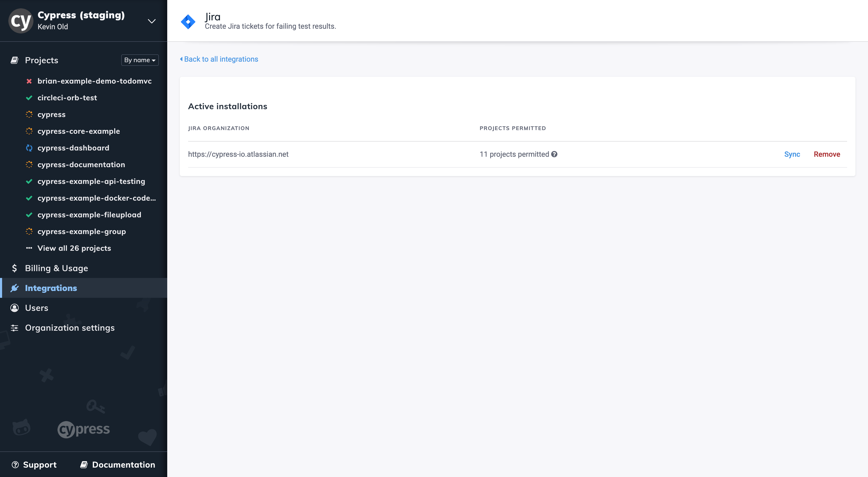
Task: Click the Cypress organization avatar logo
Action: pos(21,21)
